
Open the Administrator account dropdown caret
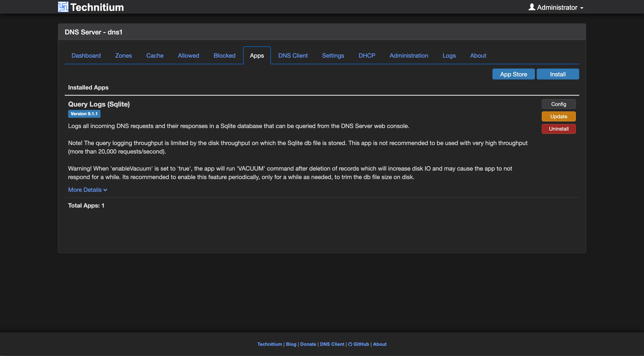click(582, 8)
